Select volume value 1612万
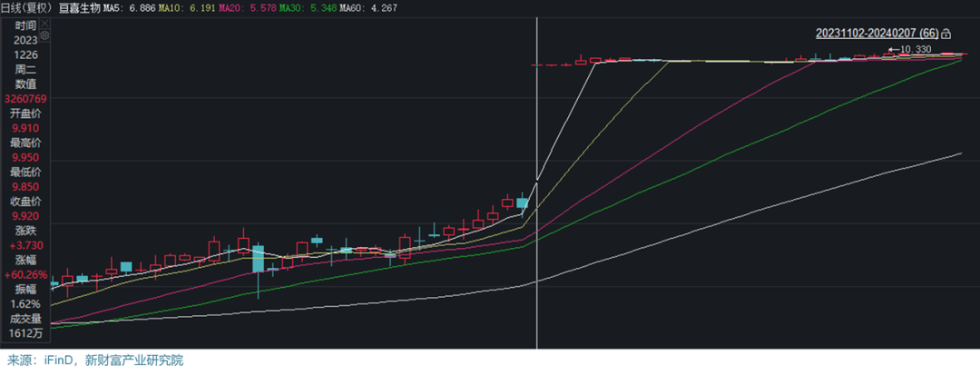This screenshot has width=980, height=375. coord(25,333)
